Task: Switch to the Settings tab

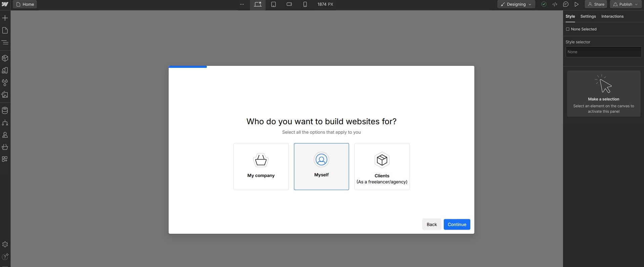Action: tap(588, 16)
